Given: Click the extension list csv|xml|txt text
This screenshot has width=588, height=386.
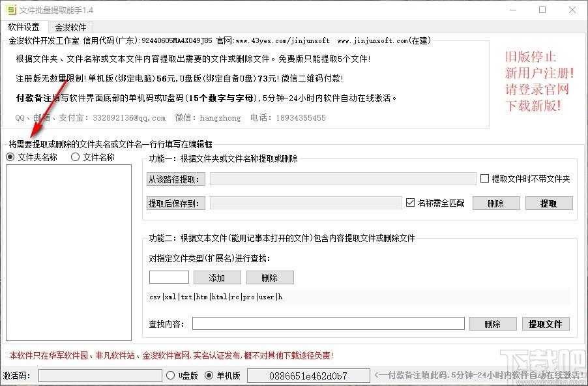Looking at the screenshot, I should [216, 297].
